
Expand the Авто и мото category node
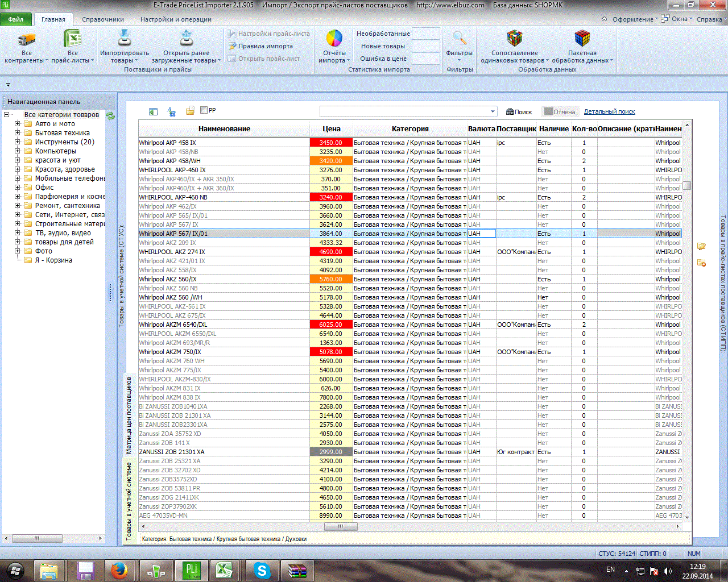[18, 124]
